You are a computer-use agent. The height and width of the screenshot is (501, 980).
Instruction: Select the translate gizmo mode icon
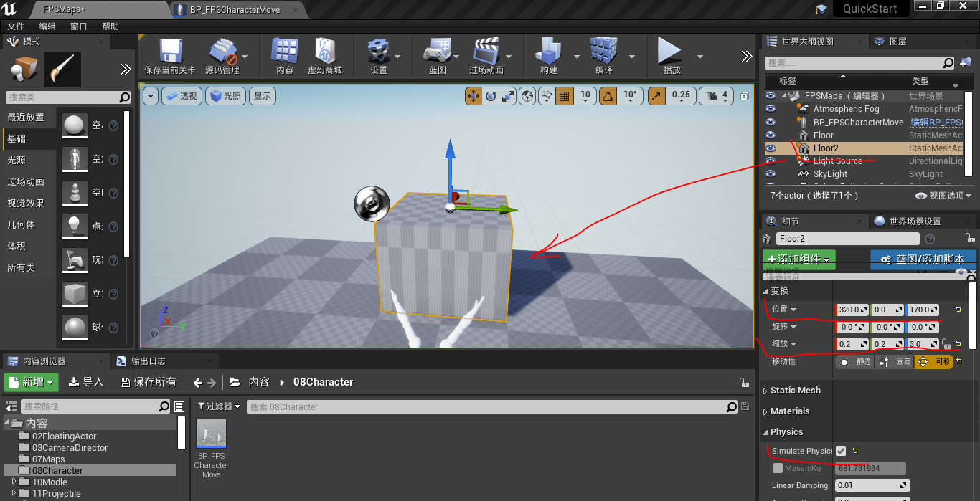click(473, 96)
